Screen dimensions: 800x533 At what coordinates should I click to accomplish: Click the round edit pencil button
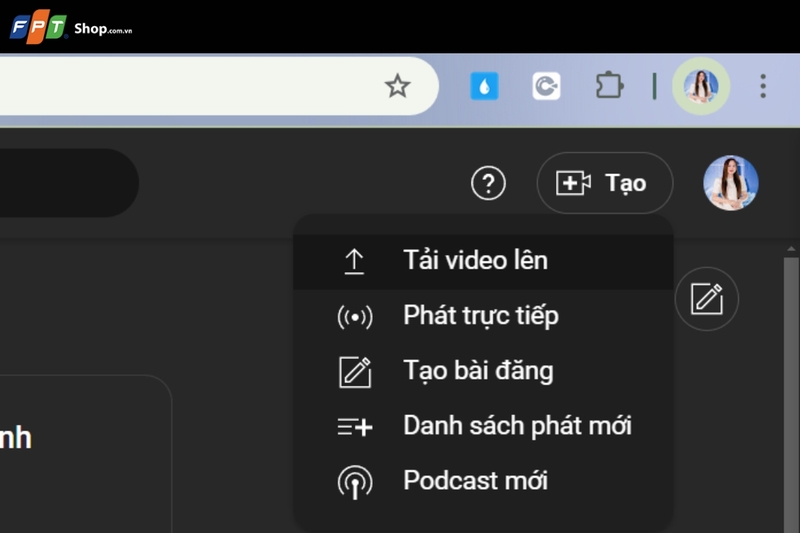click(707, 299)
